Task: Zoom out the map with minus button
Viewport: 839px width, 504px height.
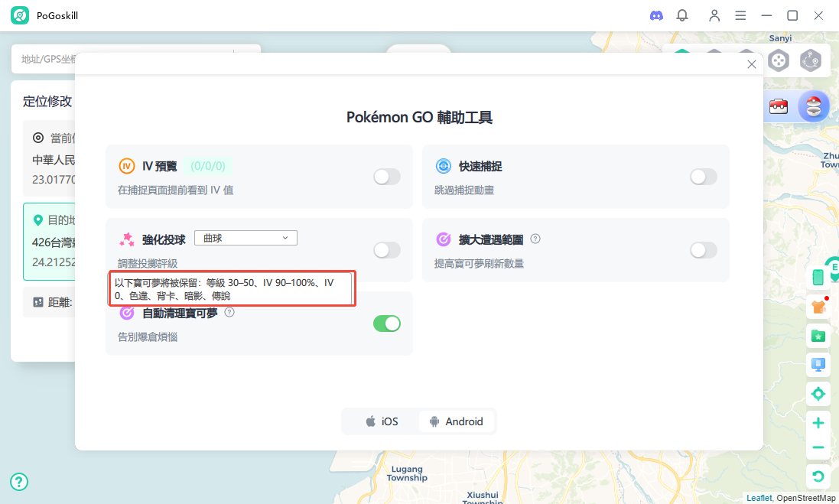Action: (818, 447)
